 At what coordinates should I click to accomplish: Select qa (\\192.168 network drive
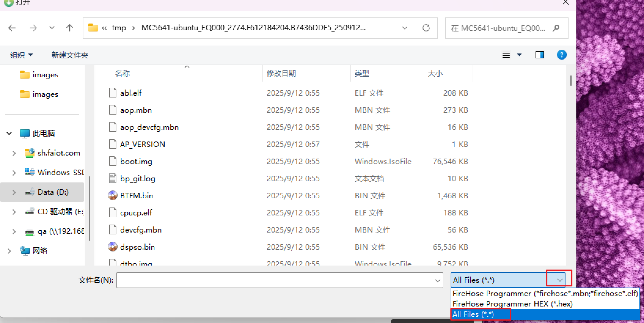tap(54, 231)
